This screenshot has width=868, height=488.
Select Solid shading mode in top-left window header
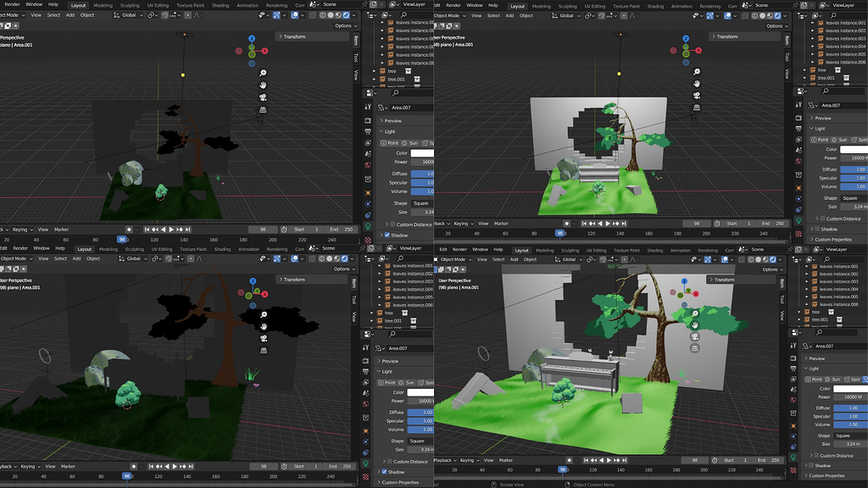tap(331, 15)
